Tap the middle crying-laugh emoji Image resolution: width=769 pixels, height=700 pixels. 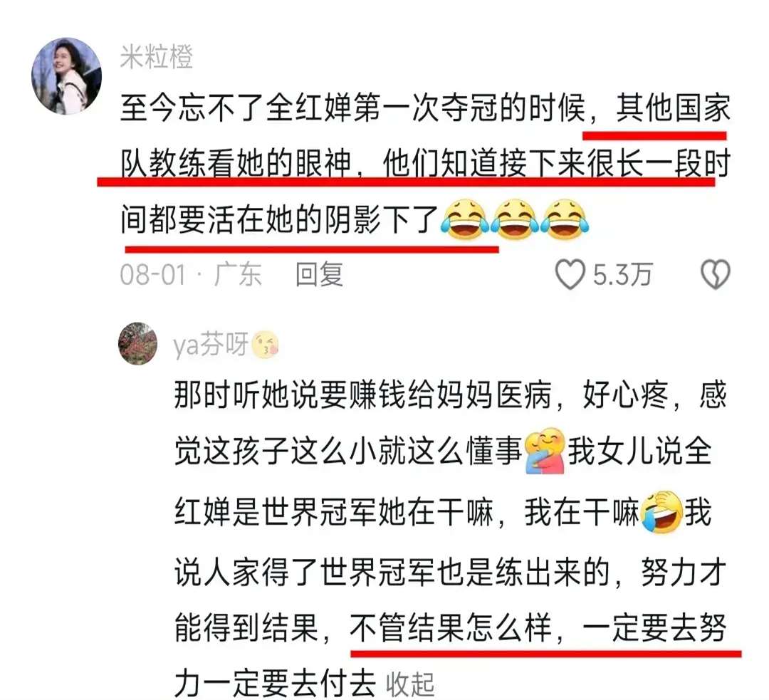click(515, 219)
